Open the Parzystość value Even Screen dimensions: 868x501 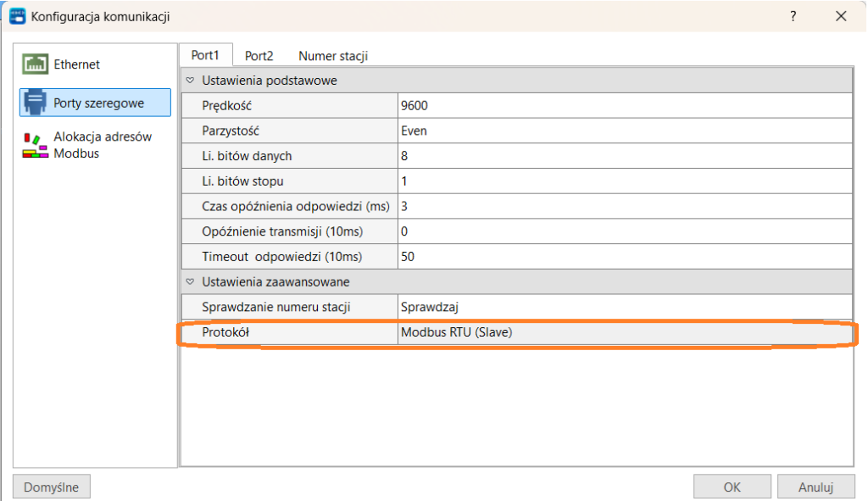point(625,131)
